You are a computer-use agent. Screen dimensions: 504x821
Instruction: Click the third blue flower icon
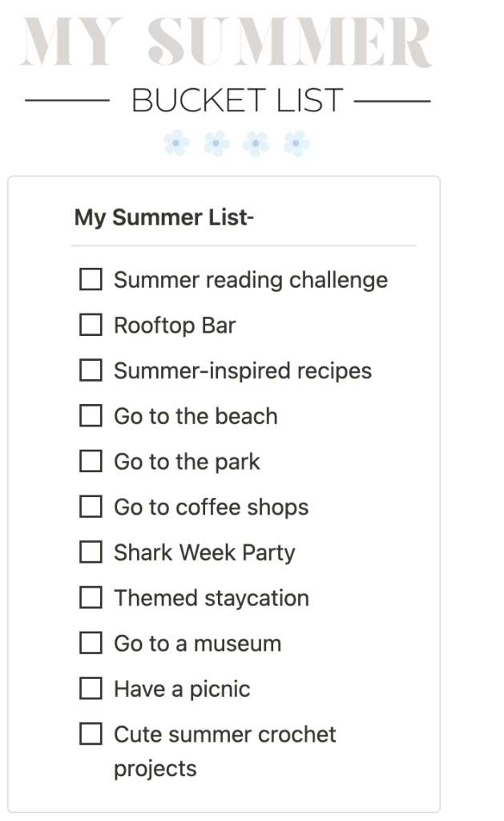click(256, 144)
